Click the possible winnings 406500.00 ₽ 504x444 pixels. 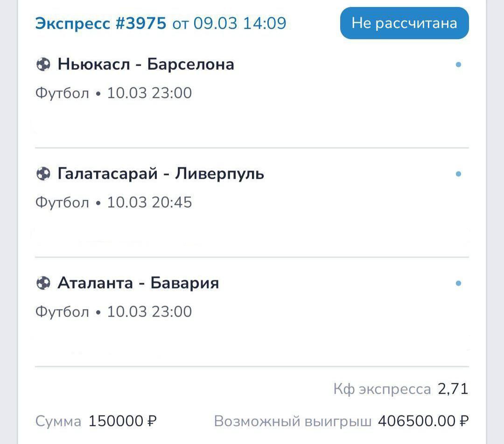[423, 421]
